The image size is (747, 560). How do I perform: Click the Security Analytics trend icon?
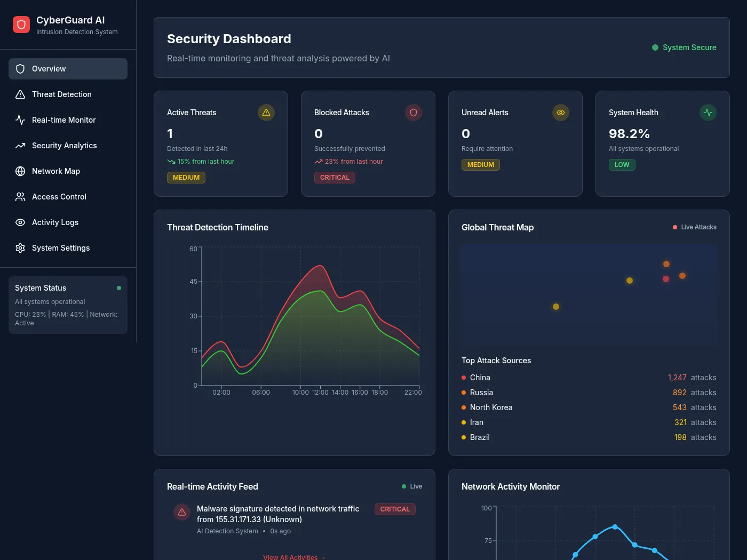[20, 146]
